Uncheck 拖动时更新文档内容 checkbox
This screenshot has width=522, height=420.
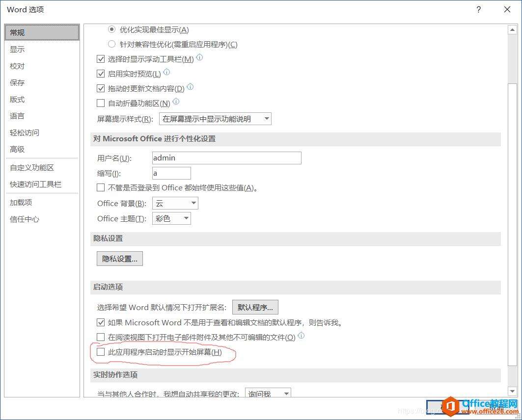(101, 88)
